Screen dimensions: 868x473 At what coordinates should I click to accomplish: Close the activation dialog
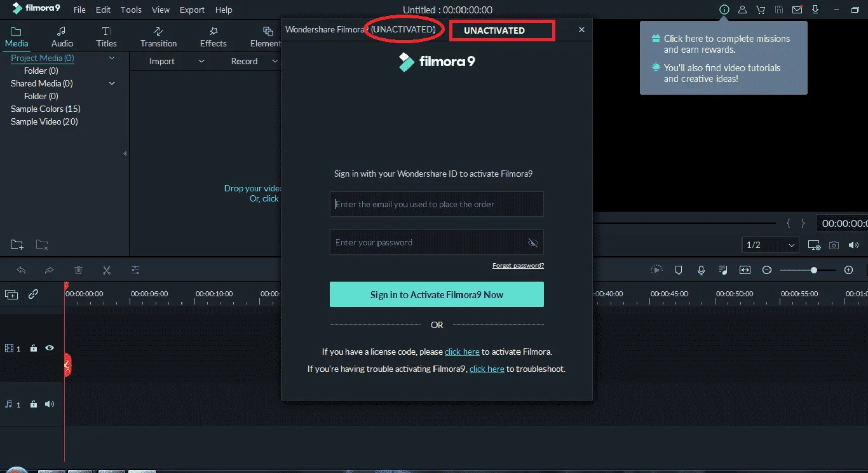pos(581,30)
